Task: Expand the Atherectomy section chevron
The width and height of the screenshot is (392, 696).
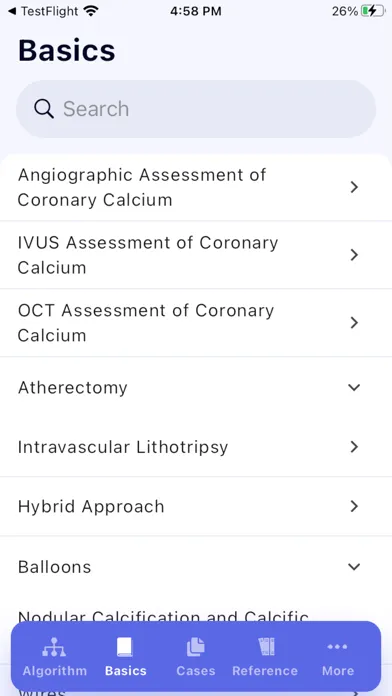Action: (x=354, y=388)
